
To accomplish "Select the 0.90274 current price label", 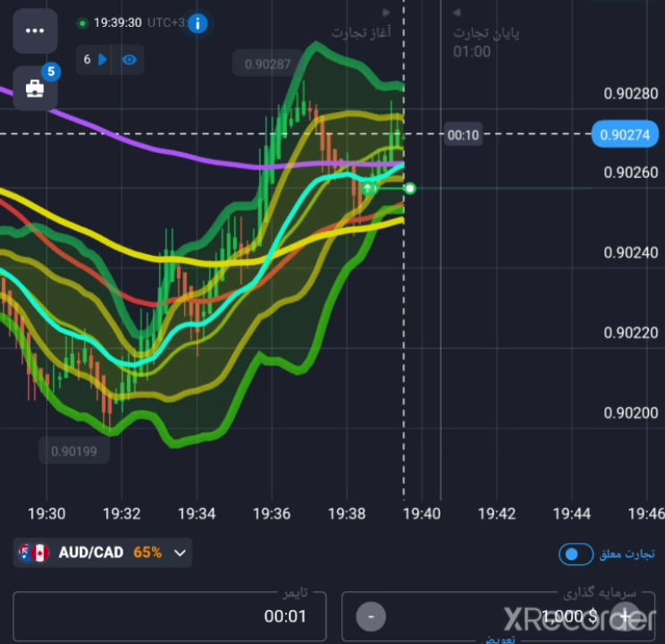I will pos(625,134).
